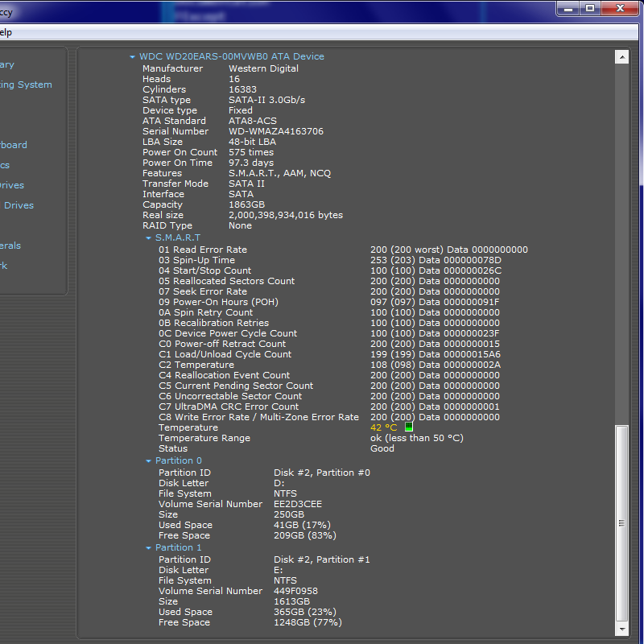
Task: Click the Power On Count 575 times value
Action: pos(251,152)
